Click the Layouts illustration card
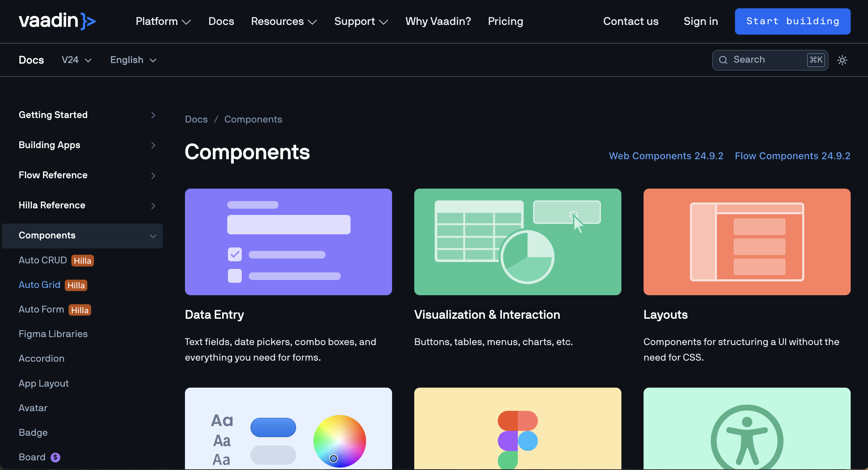 coord(747,242)
